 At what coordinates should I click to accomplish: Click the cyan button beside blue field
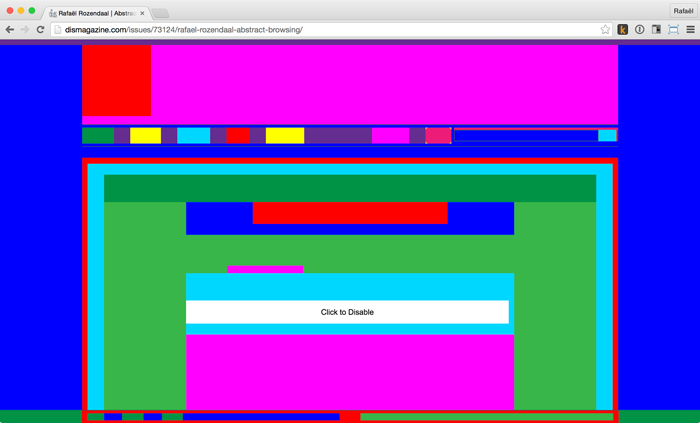[607, 136]
